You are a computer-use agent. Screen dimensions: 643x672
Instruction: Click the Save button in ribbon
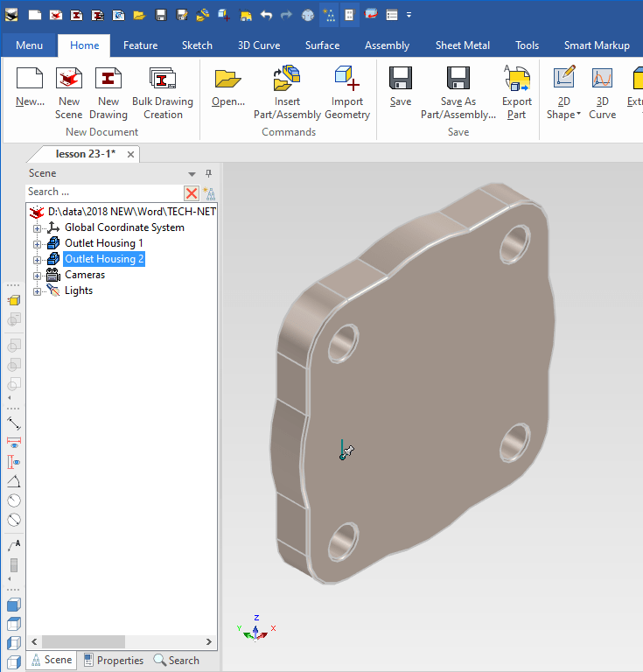click(401, 80)
